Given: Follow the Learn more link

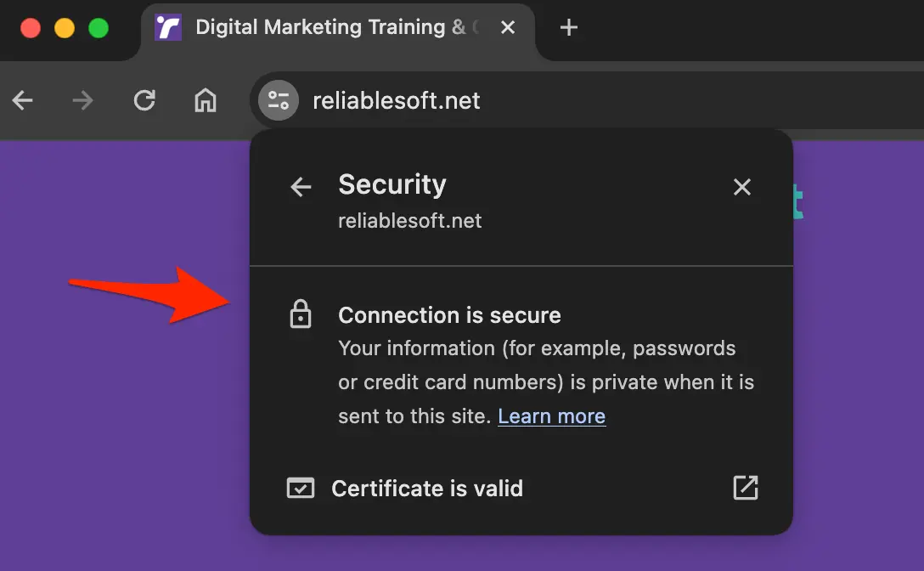Looking at the screenshot, I should point(551,416).
